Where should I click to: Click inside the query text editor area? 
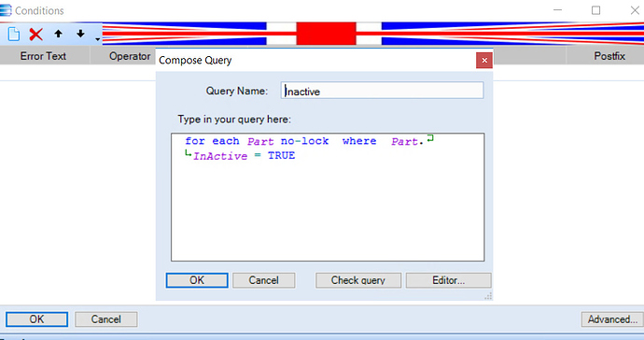[328, 197]
